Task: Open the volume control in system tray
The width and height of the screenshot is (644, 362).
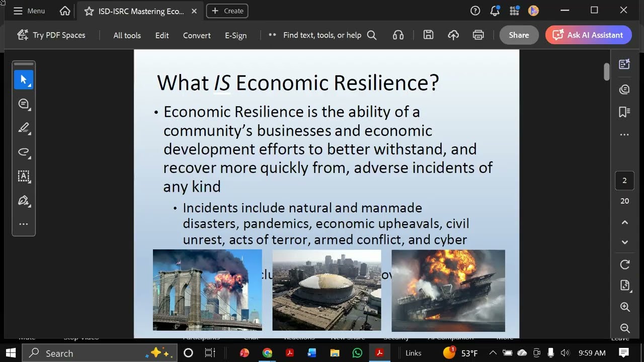Action: 565,353
